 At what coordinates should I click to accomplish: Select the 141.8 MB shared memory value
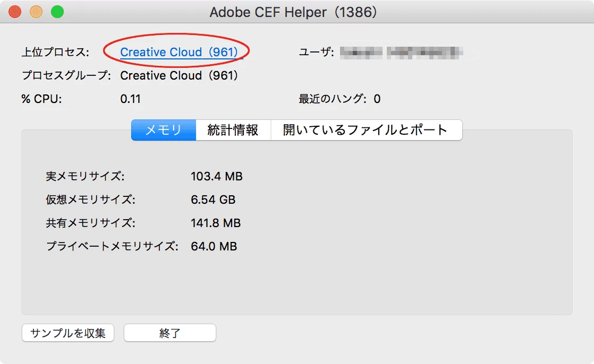click(216, 223)
